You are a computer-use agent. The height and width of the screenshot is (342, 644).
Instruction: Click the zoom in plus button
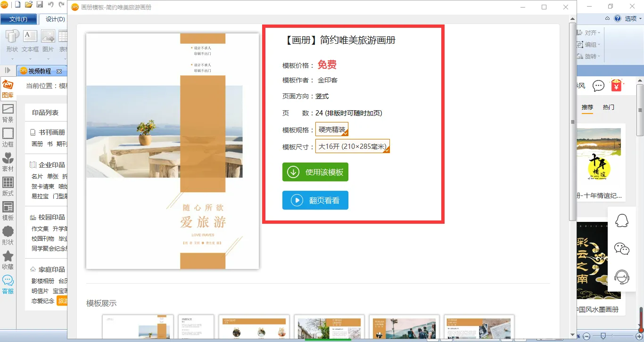[x=639, y=336]
